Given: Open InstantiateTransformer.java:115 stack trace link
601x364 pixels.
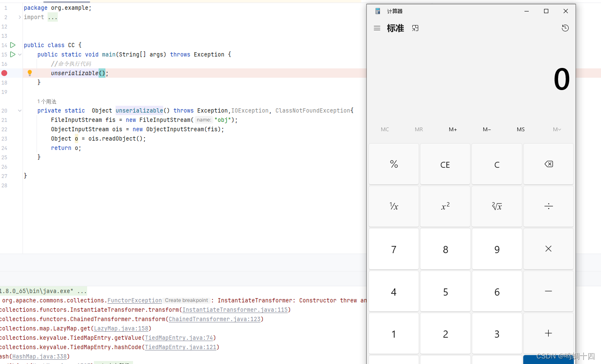Looking at the screenshot, I should tap(235, 310).
